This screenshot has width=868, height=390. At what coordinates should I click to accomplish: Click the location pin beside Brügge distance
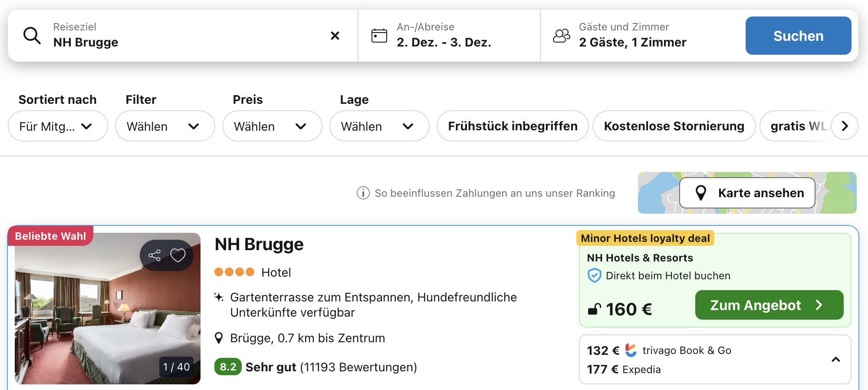point(219,338)
